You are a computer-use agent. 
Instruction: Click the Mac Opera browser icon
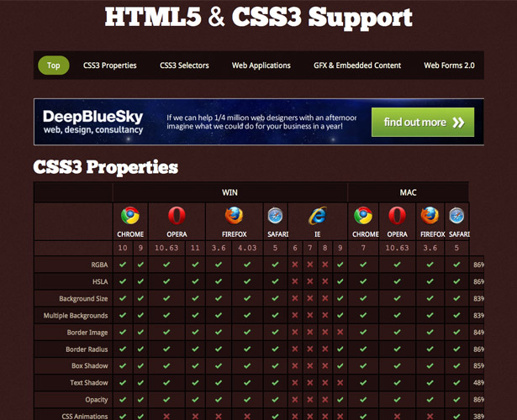[397, 215]
